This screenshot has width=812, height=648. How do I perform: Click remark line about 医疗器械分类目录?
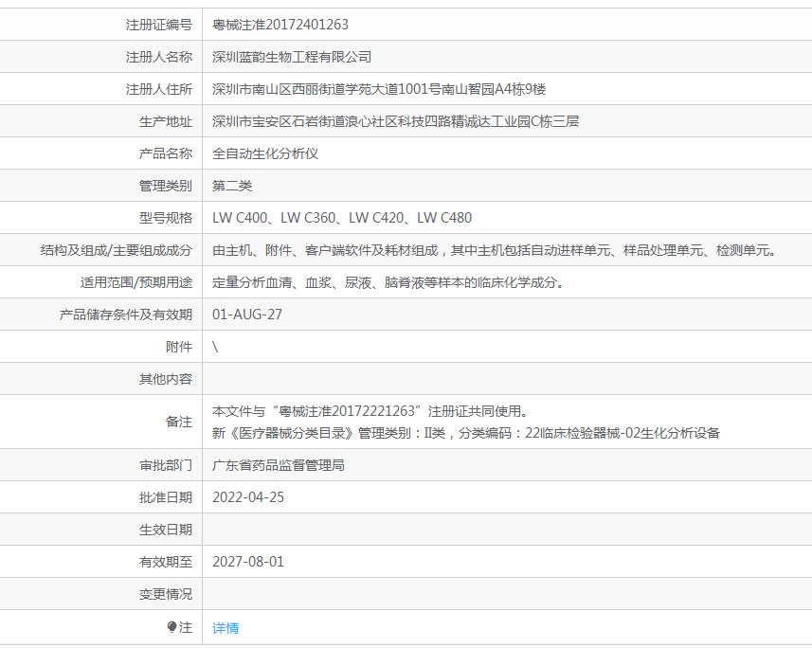465,433
